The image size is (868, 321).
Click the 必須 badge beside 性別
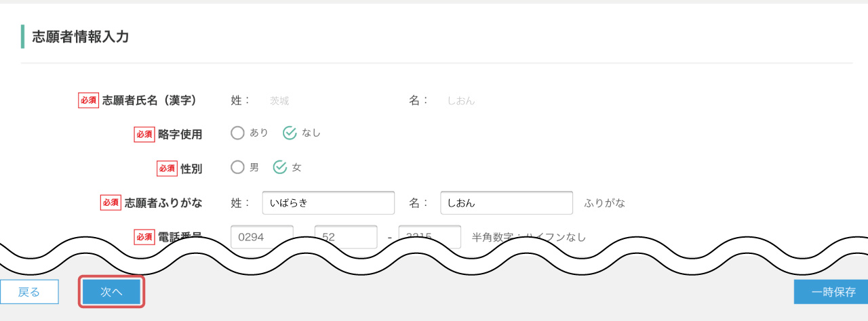coord(167,168)
